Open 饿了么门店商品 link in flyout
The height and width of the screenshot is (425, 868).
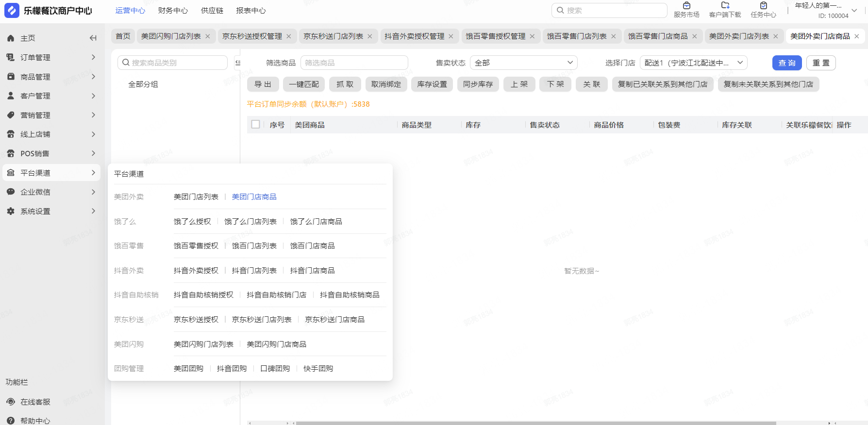(x=316, y=221)
